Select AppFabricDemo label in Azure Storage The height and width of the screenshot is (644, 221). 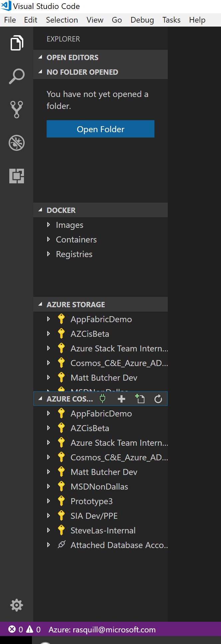tap(101, 319)
